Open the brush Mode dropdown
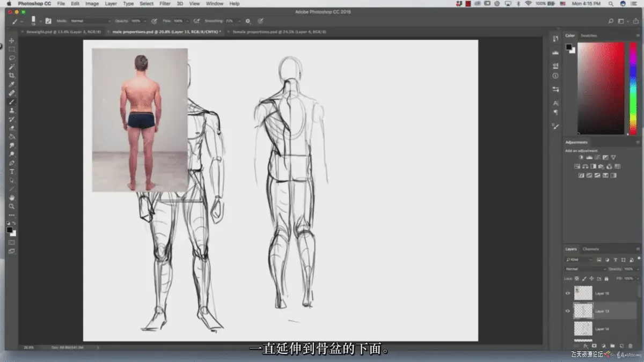The image size is (644, 362). tap(90, 21)
